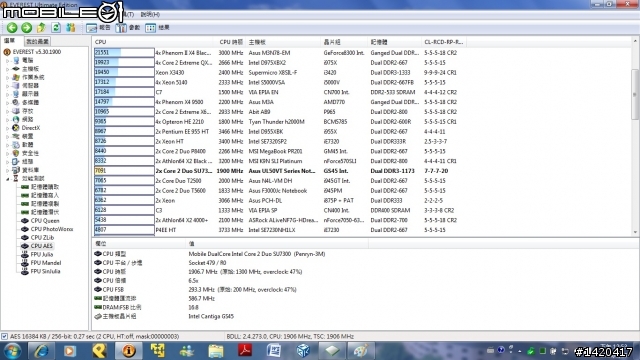Image resolution: width=640 pixels, height=360 pixels.
Task: Select the CPU PhotoWorxx benchmark
Action: coord(52,229)
